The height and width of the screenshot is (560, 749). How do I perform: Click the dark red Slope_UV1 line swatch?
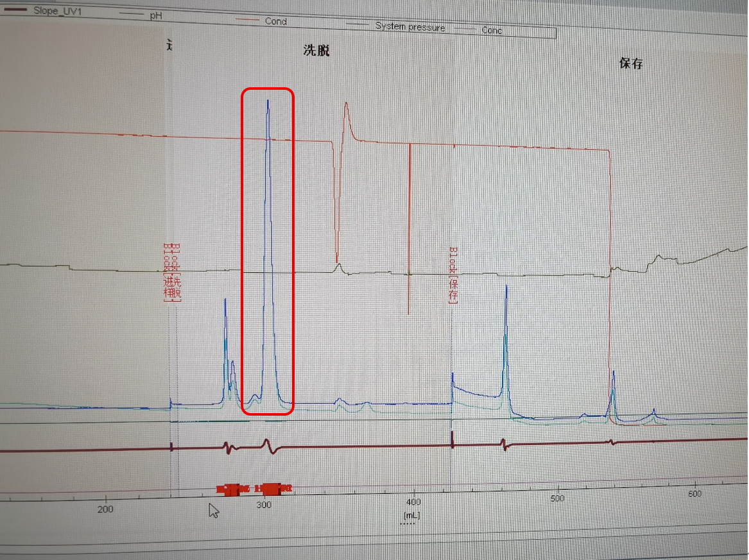coord(15,10)
